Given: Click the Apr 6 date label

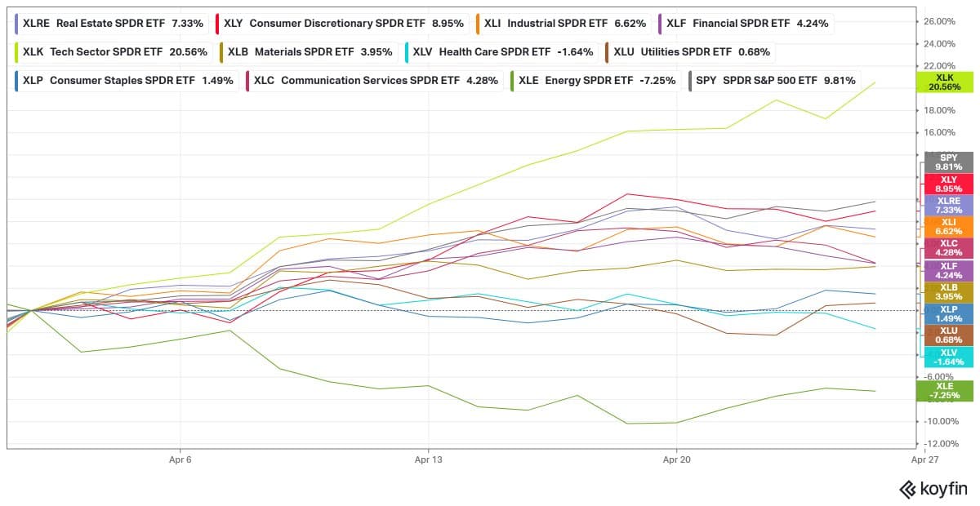Looking at the screenshot, I should coord(180,459).
